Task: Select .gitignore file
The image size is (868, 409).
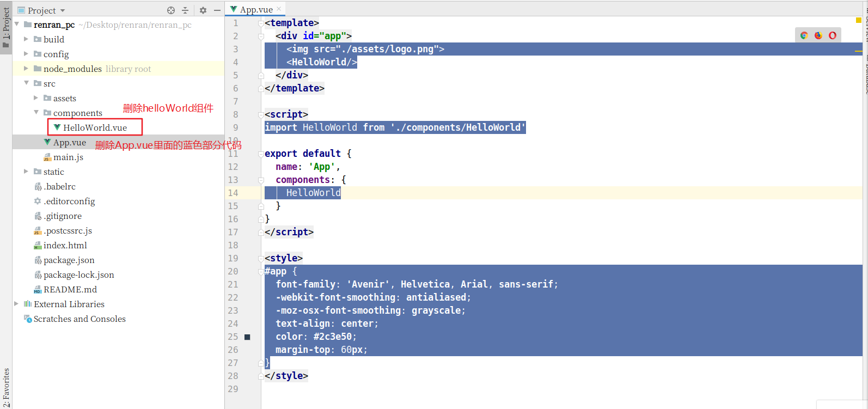Action: coord(62,216)
